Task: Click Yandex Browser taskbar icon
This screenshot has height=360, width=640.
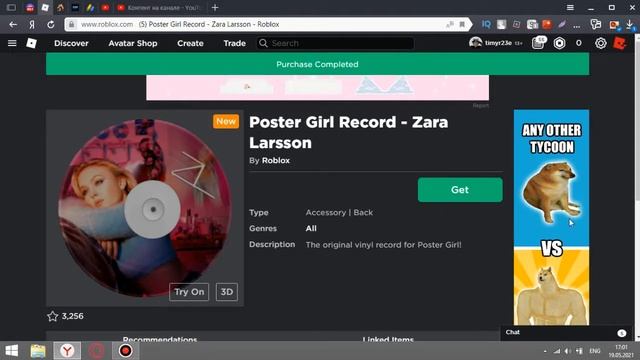Action: (x=67, y=351)
